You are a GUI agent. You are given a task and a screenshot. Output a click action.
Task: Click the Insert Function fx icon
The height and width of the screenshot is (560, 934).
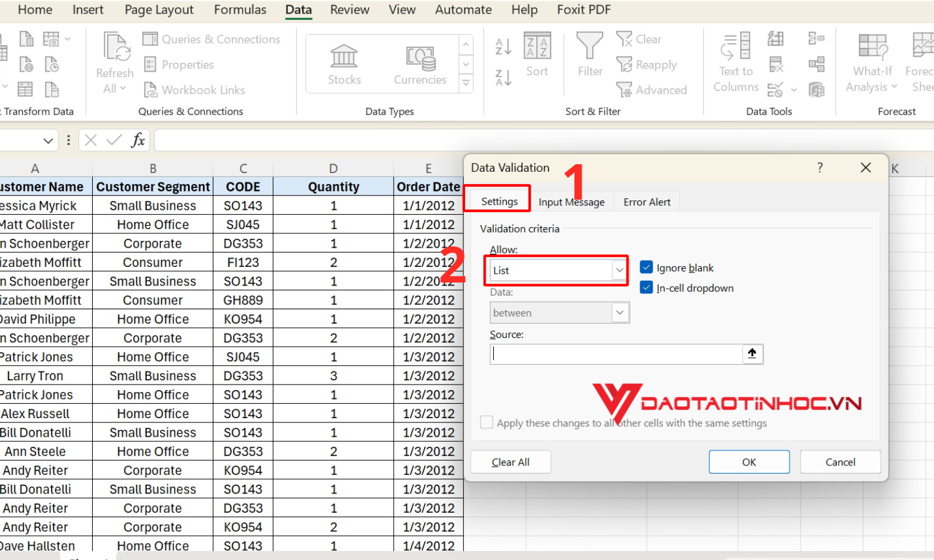pyautogui.click(x=138, y=140)
